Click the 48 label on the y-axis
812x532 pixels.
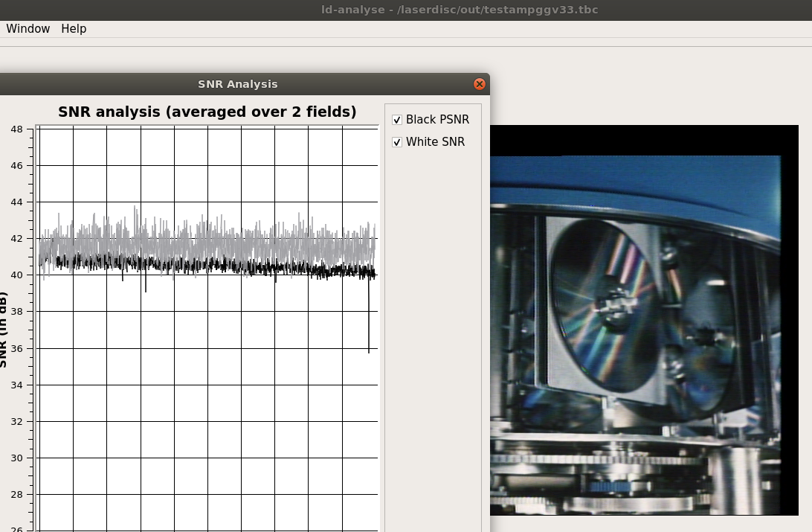coord(16,129)
